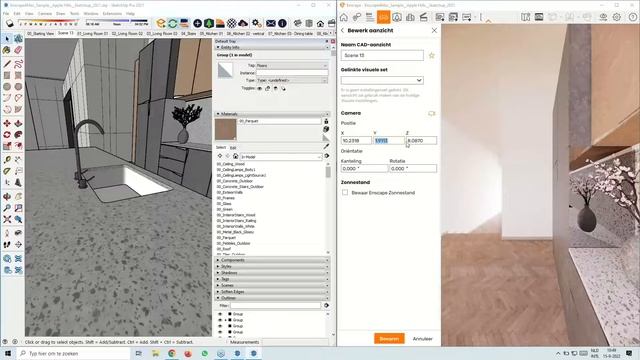Viewport: 640px width, 360px height.
Task: Open Enscape asset library tree icon
Action: pos(209,23)
